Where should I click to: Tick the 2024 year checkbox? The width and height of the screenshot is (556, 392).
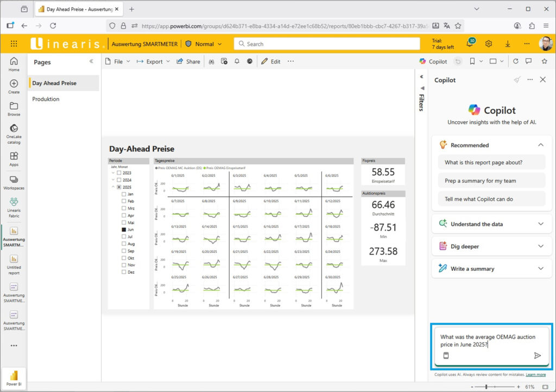coord(119,180)
